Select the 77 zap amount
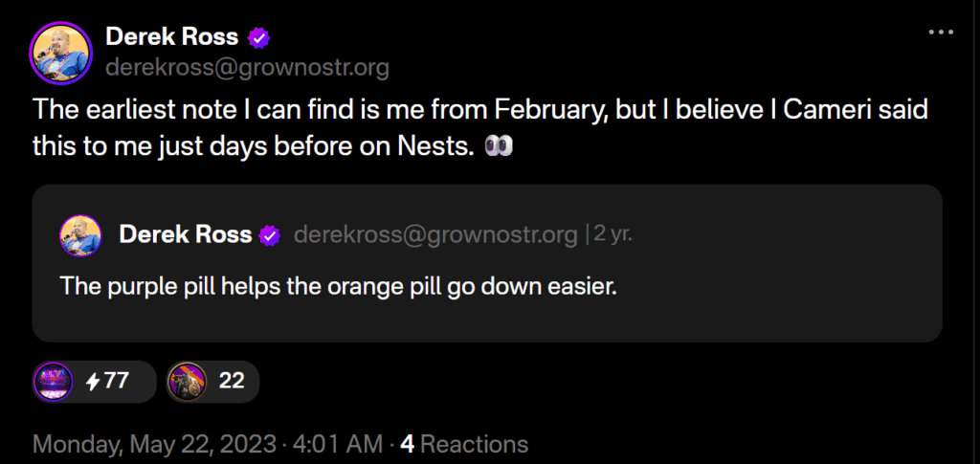980x464 pixels. [116, 381]
